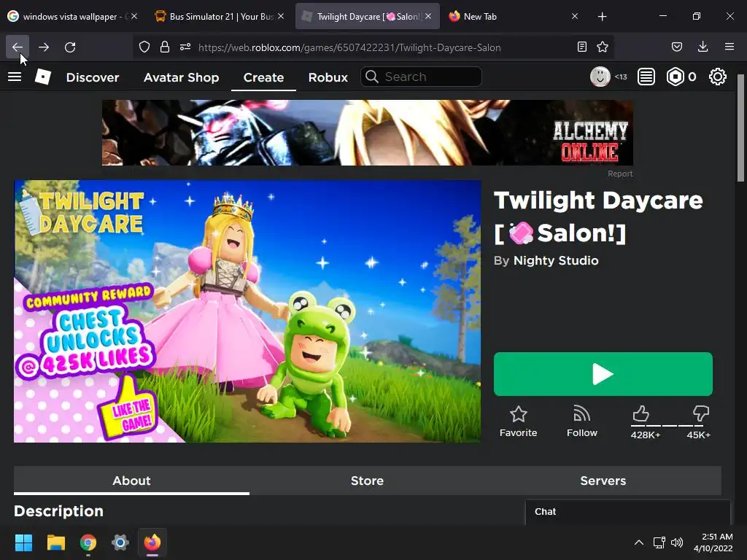Select the Store tab
This screenshot has width=747, height=560.
pyautogui.click(x=367, y=481)
